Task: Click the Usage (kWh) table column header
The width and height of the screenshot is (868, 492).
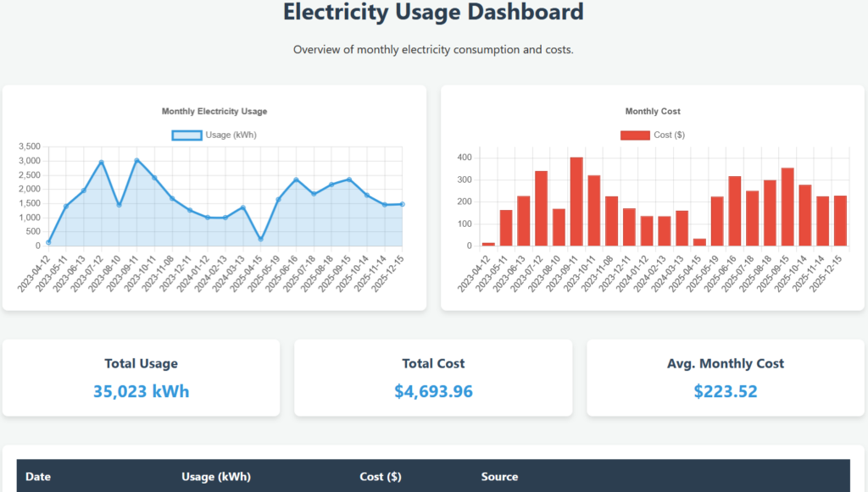Action: tap(216, 477)
